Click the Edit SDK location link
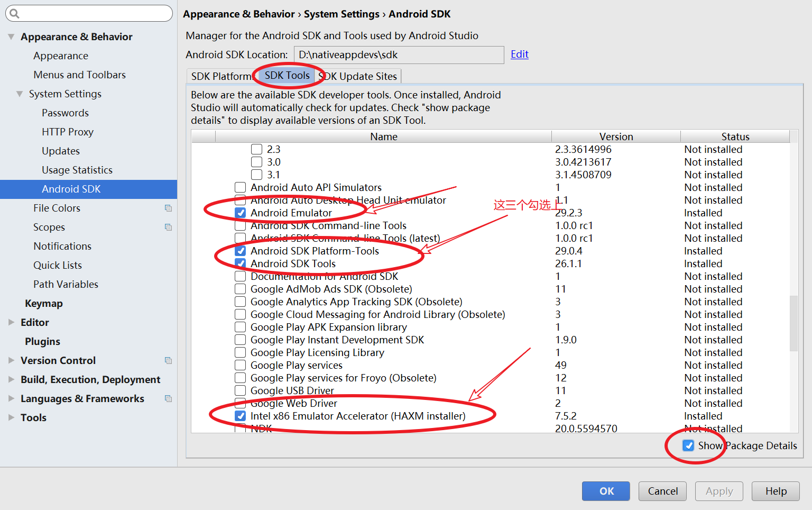Image resolution: width=812 pixels, height=510 pixels. click(x=520, y=54)
